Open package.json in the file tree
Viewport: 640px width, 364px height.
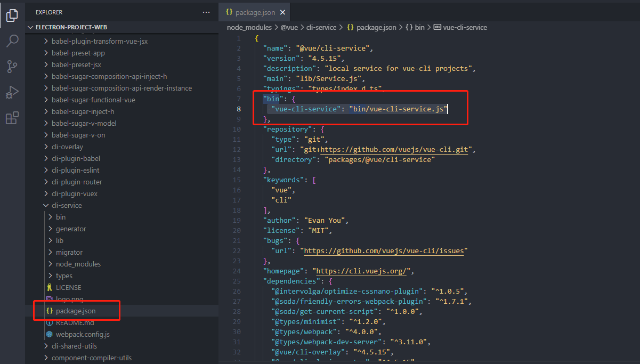coord(76,311)
